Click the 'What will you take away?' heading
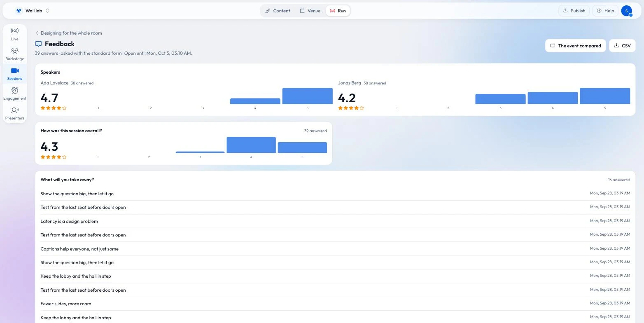 [x=67, y=180]
